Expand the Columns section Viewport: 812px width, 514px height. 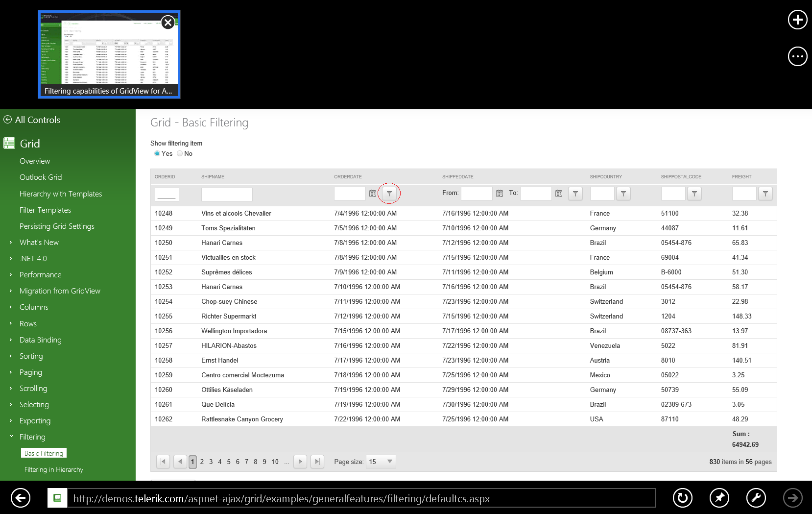(10, 307)
